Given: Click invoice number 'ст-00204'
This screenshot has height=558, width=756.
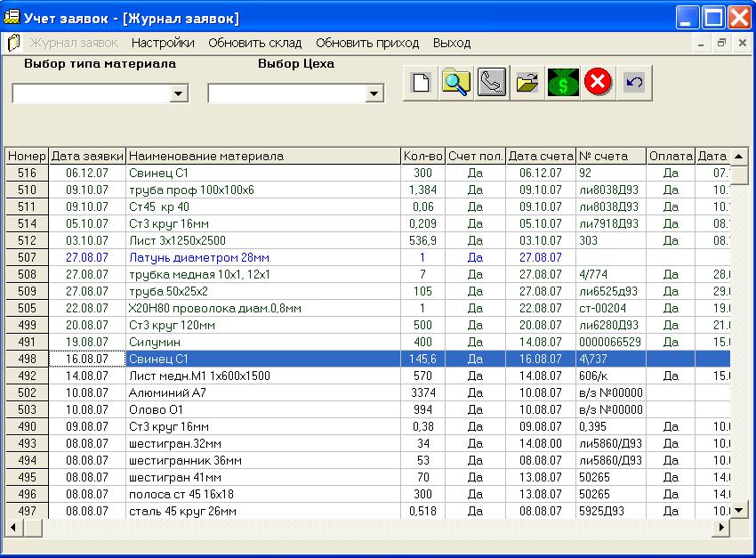Looking at the screenshot, I should pyautogui.click(x=611, y=308).
